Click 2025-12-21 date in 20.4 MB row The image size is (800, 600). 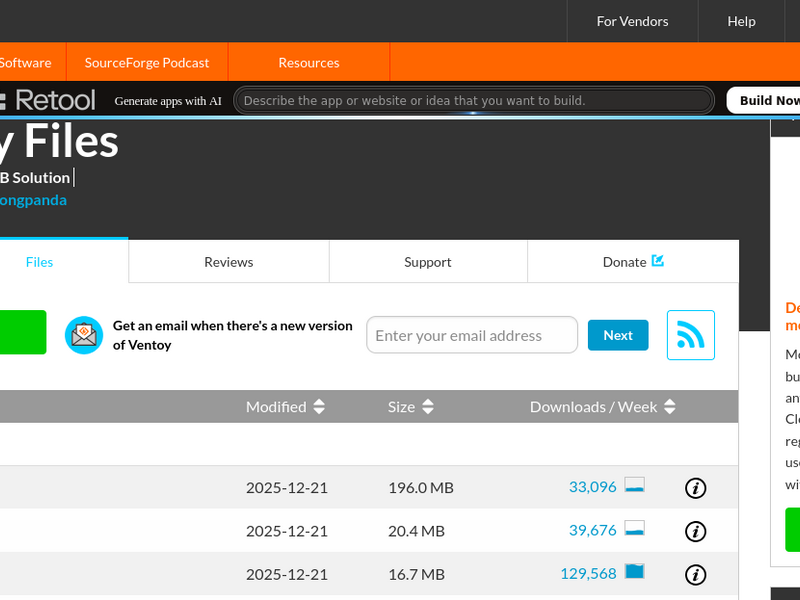(287, 531)
